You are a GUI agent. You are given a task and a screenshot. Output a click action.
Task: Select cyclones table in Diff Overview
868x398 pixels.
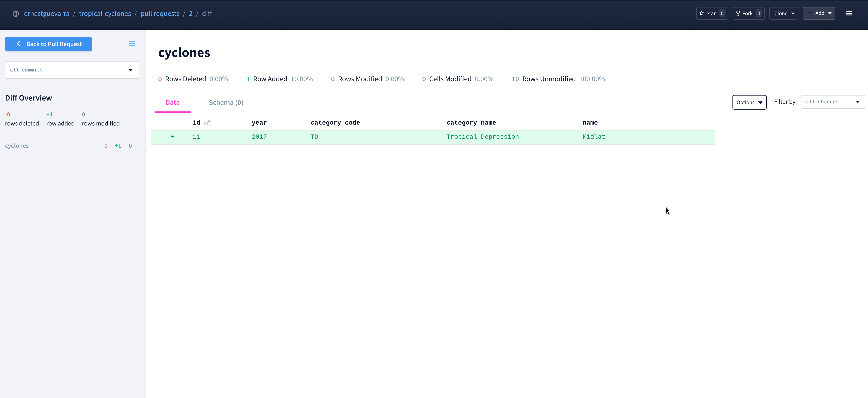17,146
